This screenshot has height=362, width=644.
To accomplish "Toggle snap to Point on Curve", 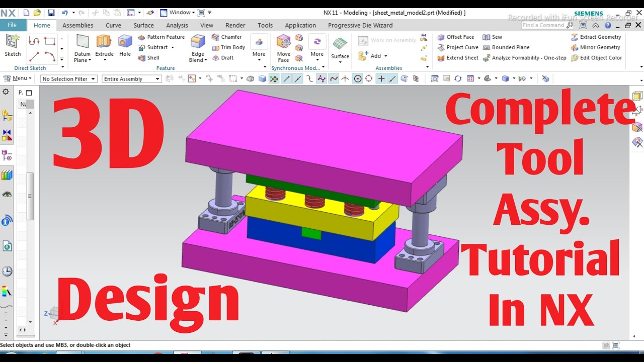I will click(392, 79).
